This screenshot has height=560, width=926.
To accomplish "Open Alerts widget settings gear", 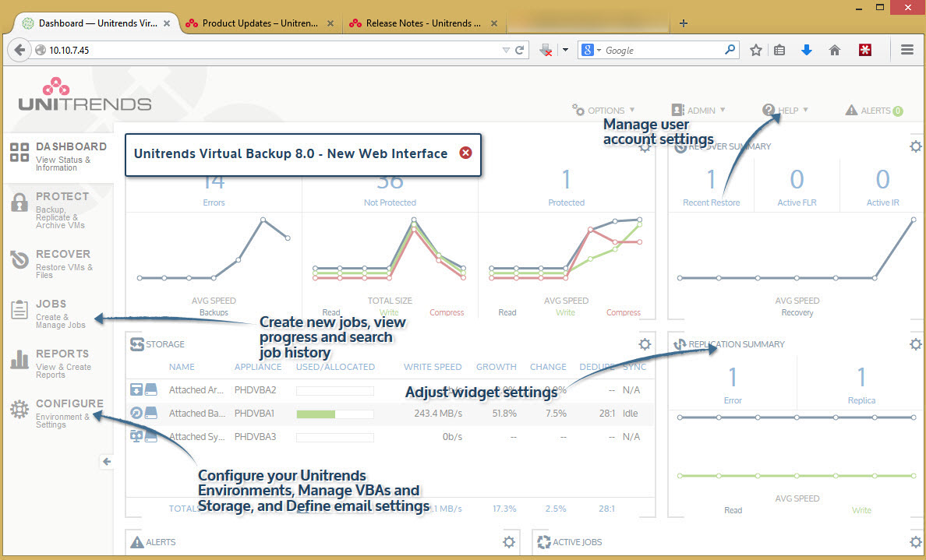I will (509, 542).
